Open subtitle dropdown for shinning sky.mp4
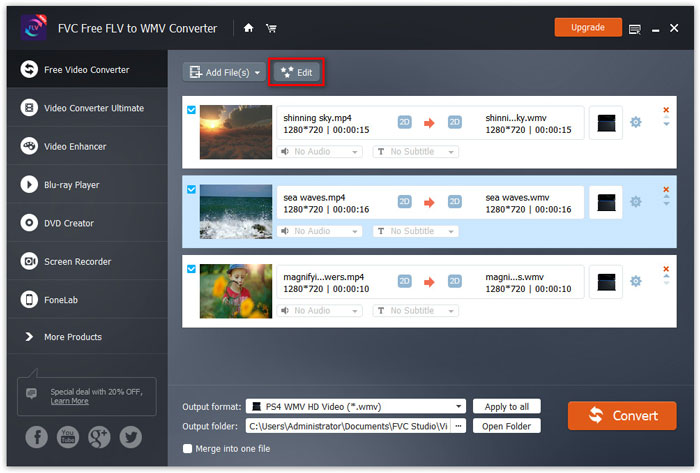The height and width of the screenshot is (473, 700). pos(416,152)
